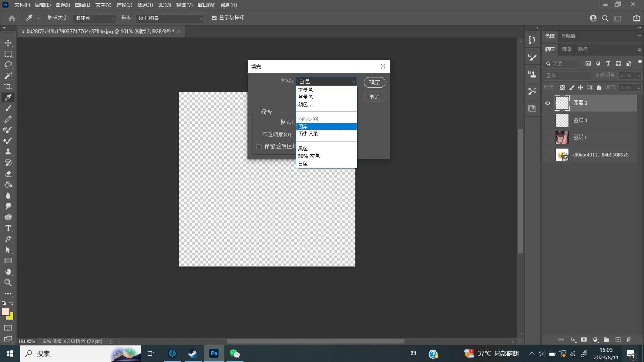Toggle quick mask mode

pyautogui.click(x=8, y=328)
